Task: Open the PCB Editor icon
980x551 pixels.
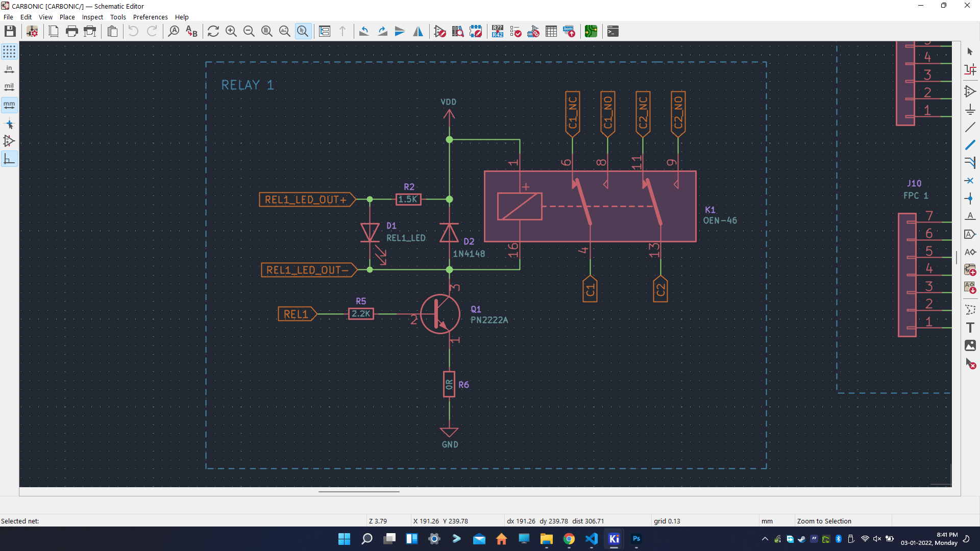Action: [x=591, y=32]
